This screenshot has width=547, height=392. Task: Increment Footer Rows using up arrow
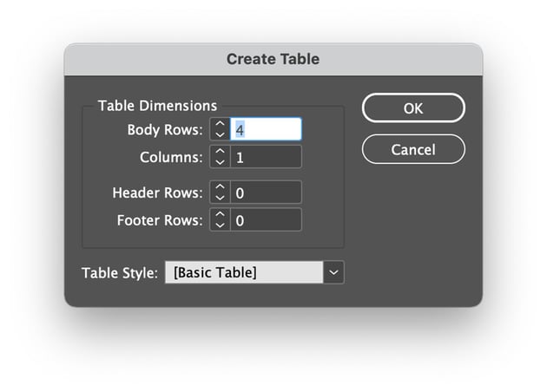[x=220, y=214]
